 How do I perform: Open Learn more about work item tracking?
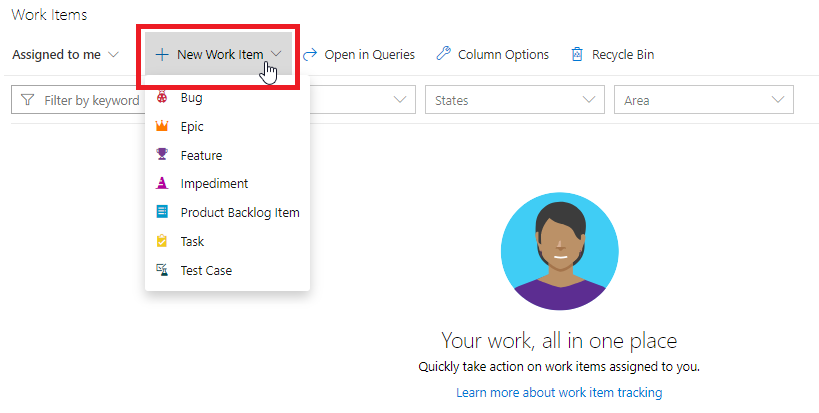click(559, 392)
